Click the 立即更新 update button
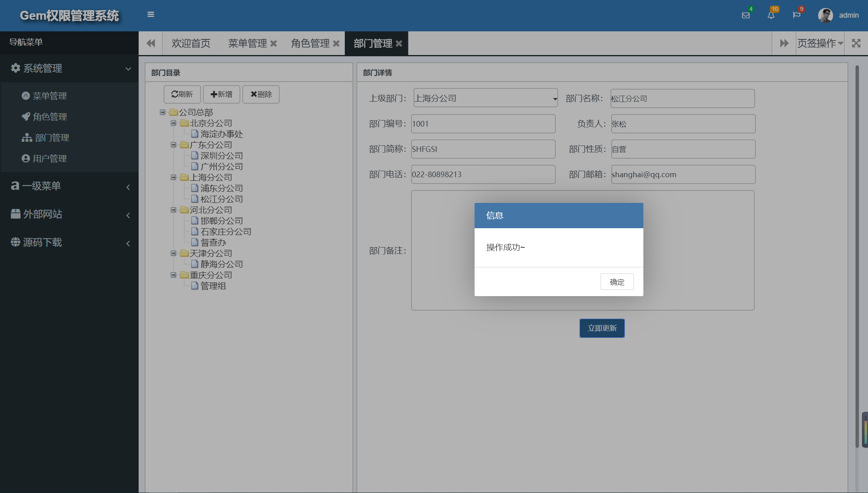 point(602,328)
